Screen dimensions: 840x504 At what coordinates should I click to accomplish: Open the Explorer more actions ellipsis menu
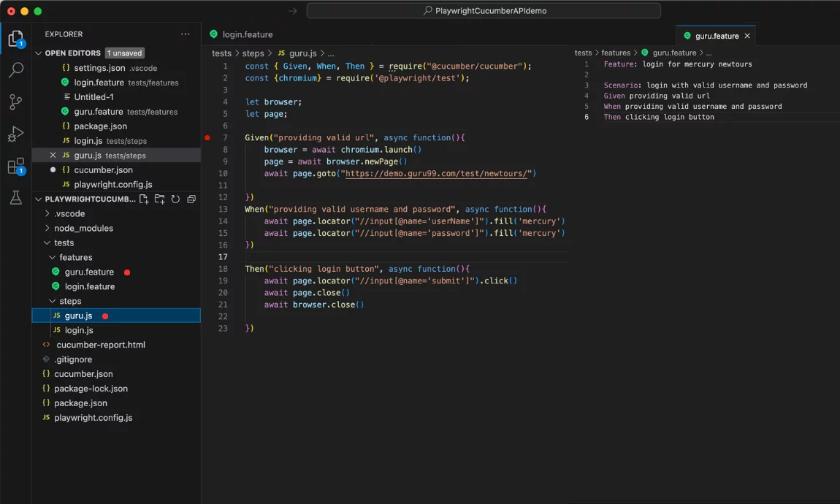(x=186, y=34)
